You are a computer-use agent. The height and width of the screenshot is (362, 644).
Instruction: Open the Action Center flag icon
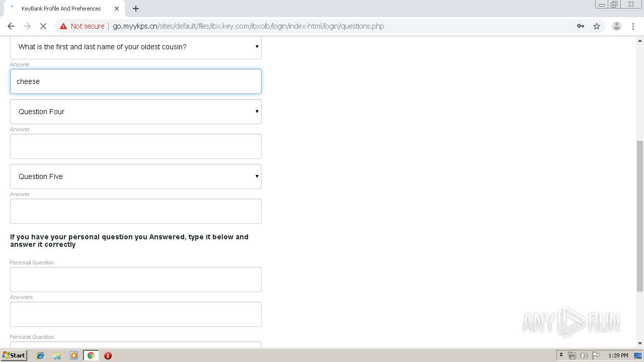click(596, 355)
